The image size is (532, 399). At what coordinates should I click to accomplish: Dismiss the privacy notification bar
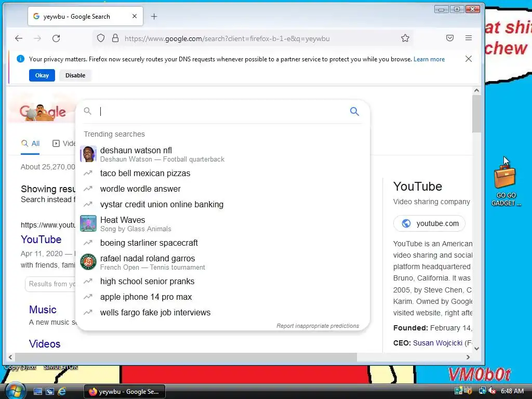(x=469, y=59)
